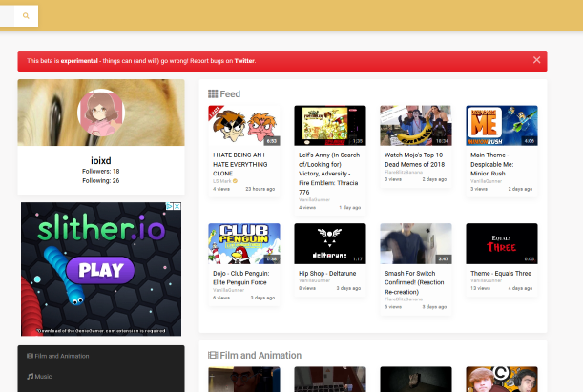Open Theme Equals Three video thumbnail
The image size is (583, 392).
click(502, 244)
